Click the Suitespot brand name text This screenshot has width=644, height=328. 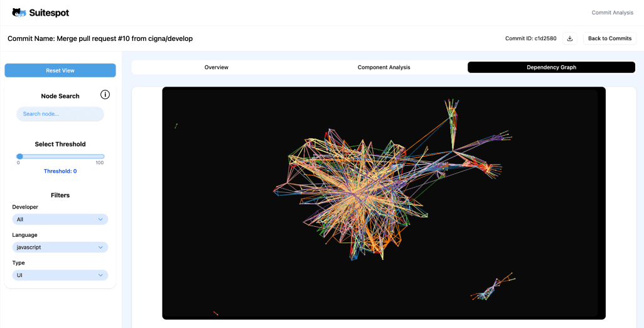click(x=49, y=13)
